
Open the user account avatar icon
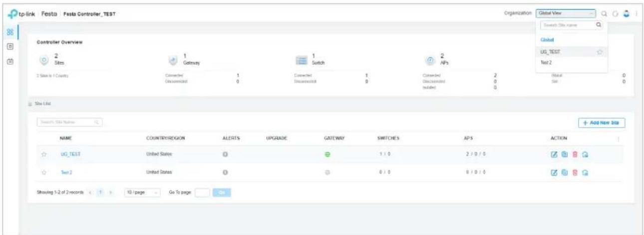[x=626, y=13]
